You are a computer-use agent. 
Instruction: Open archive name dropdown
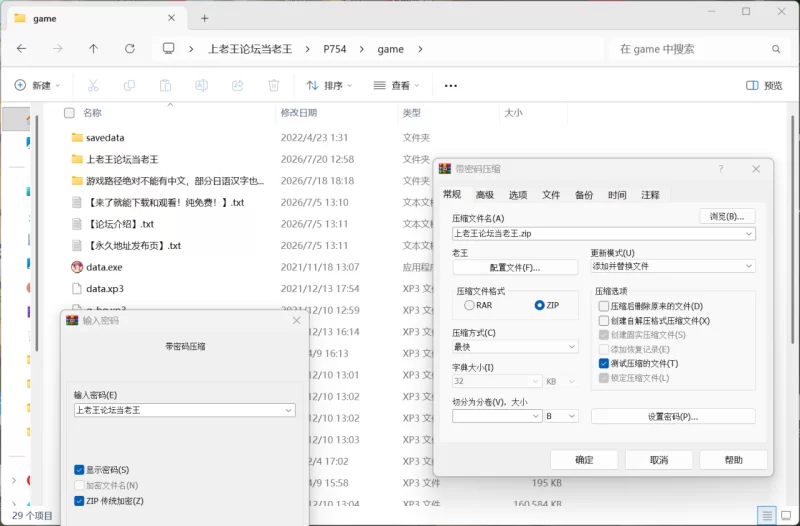748,234
